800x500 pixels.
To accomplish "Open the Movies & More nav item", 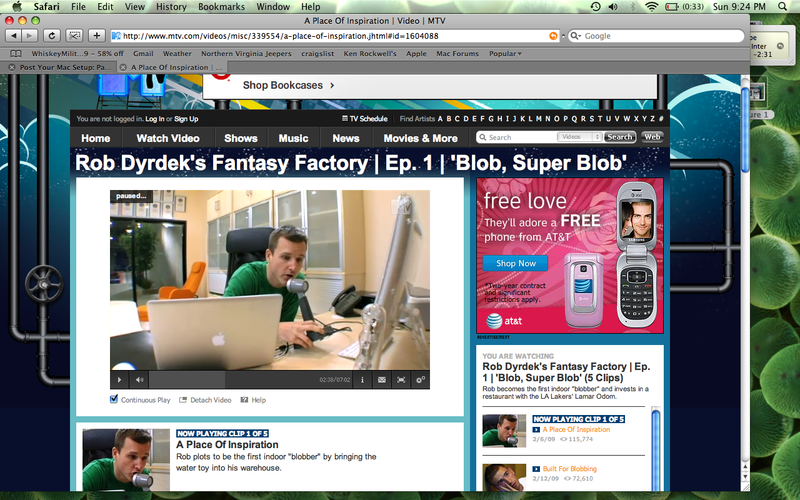I will 420,138.
